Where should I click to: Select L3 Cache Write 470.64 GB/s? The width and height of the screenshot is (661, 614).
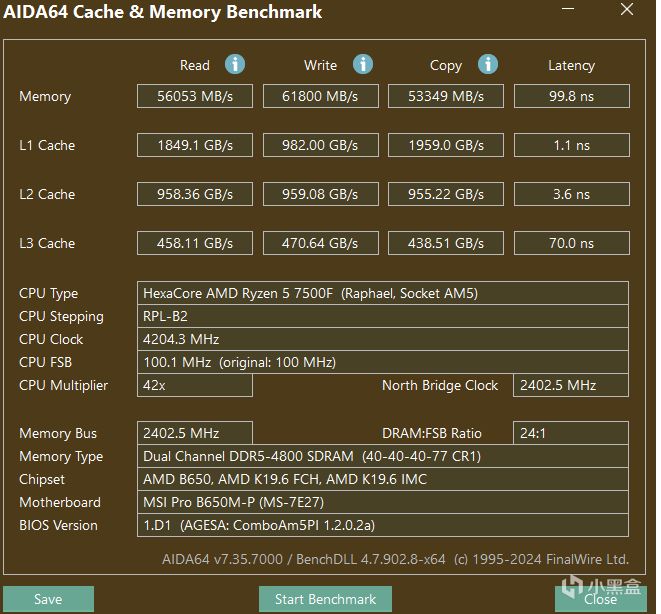[x=320, y=243]
